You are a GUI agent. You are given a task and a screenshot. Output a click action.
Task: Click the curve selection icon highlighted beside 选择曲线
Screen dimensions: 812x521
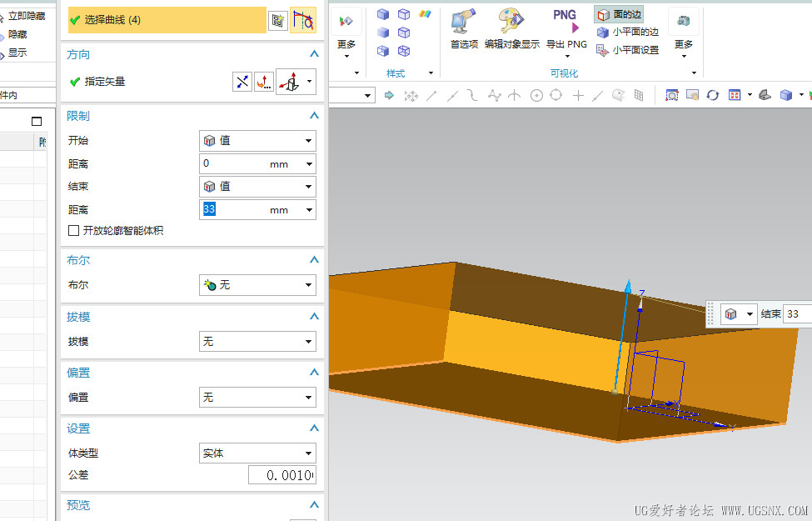tap(302, 20)
